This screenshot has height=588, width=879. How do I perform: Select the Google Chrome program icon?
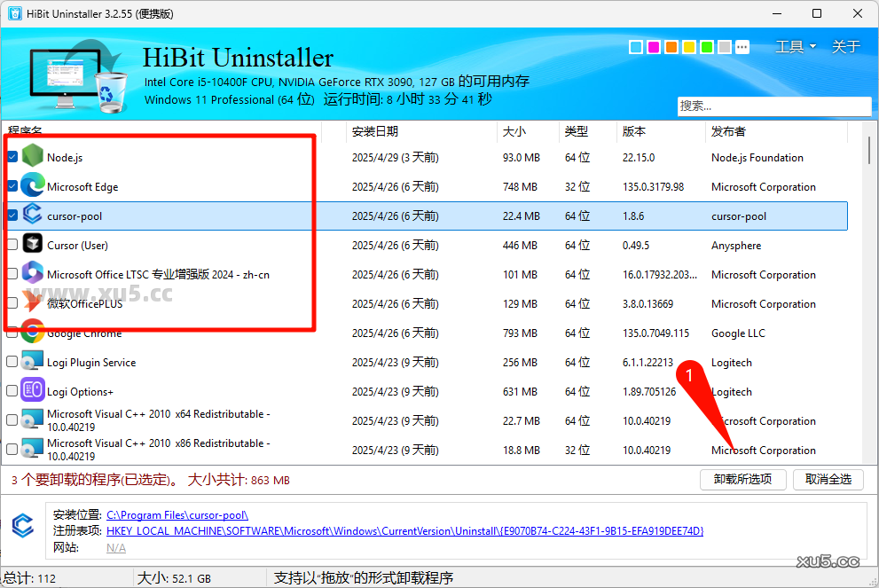tap(32, 333)
